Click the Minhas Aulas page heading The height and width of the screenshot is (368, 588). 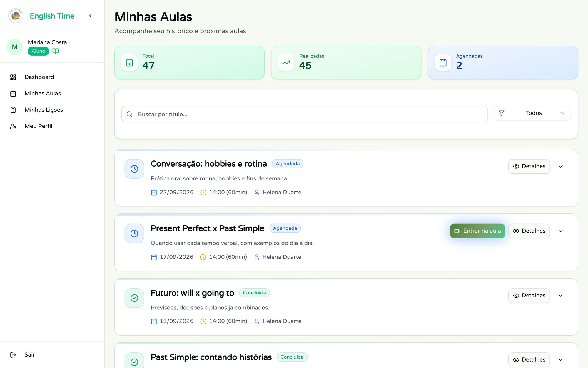(x=153, y=17)
